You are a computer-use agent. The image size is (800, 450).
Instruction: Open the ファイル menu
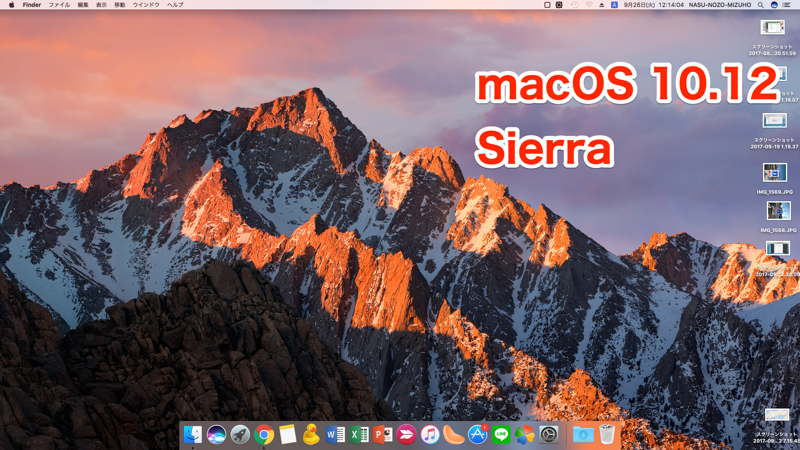pyautogui.click(x=59, y=5)
